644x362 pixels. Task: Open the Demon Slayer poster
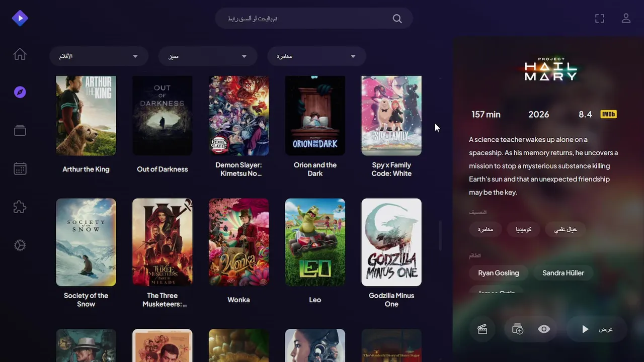[x=238, y=116]
